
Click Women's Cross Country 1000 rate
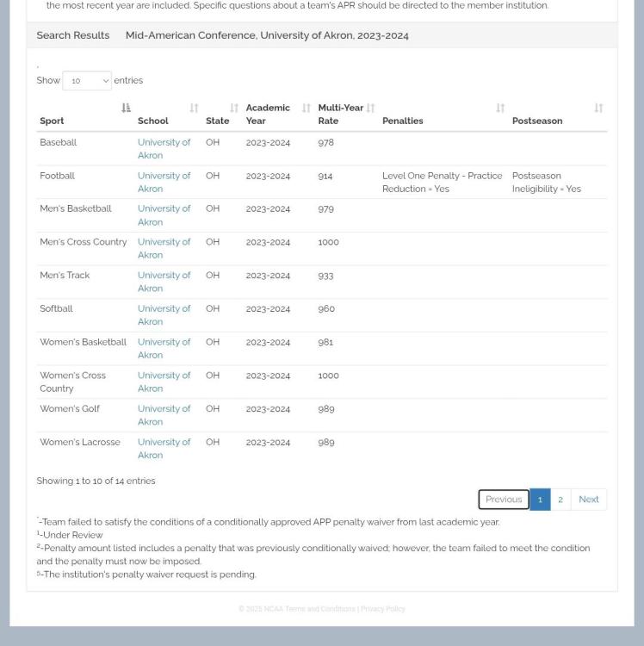click(328, 376)
